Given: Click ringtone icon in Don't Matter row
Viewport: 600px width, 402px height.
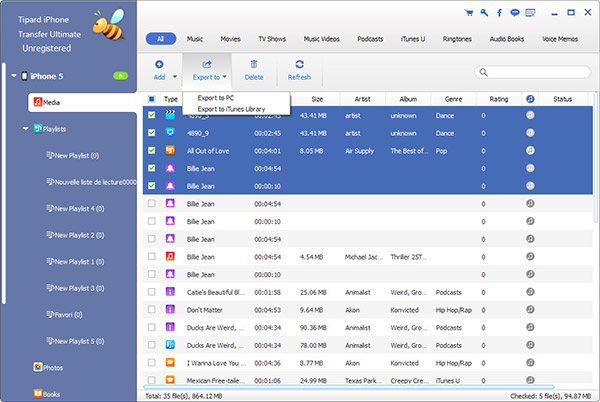Looking at the screenshot, I should point(530,309).
